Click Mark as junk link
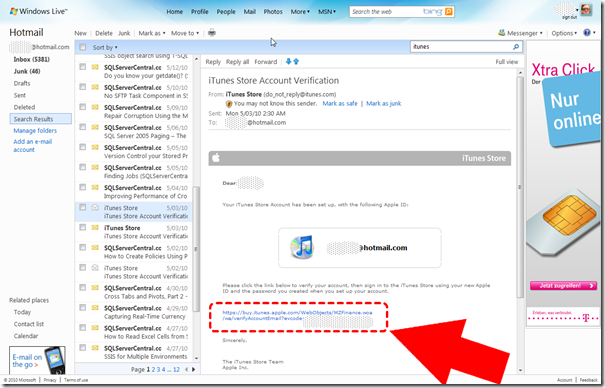This screenshot has height=388, width=605. (x=384, y=103)
